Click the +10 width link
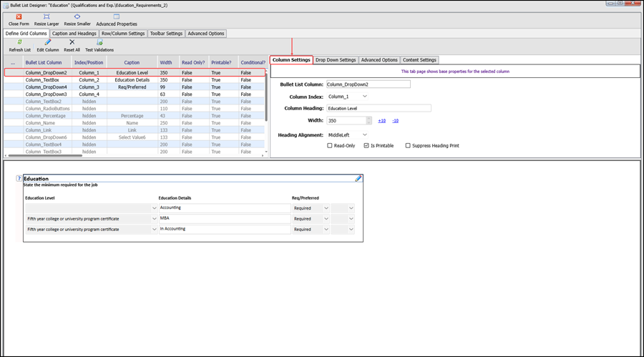The width and height of the screenshot is (644, 357). pyautogui.click(x=382, y=121)
